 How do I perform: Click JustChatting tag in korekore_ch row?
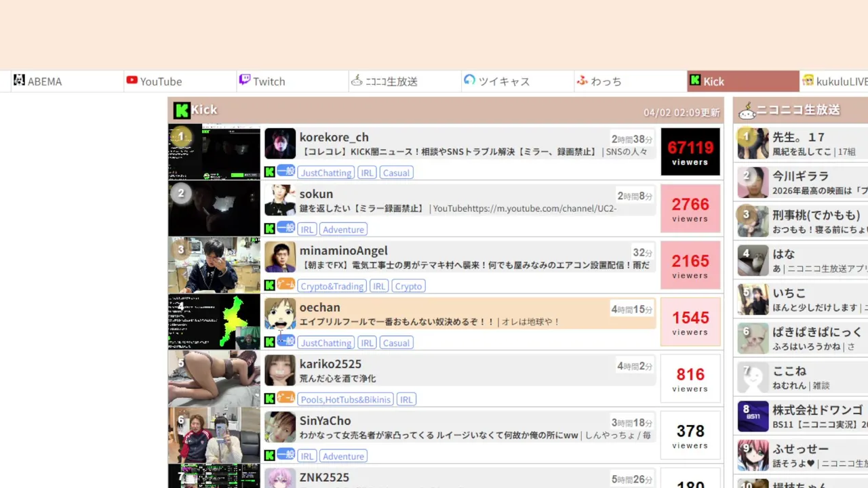pos(326,173)
